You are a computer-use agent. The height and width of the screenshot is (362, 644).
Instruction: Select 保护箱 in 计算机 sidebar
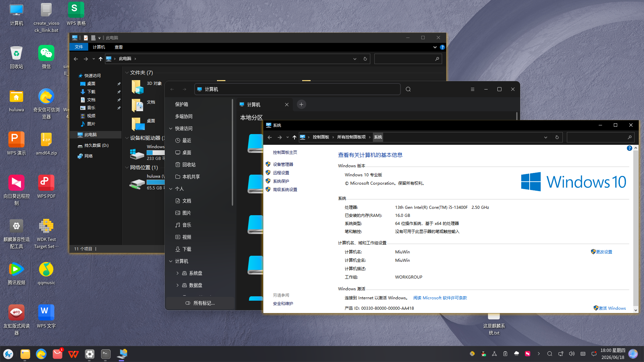tap(181, 104)
